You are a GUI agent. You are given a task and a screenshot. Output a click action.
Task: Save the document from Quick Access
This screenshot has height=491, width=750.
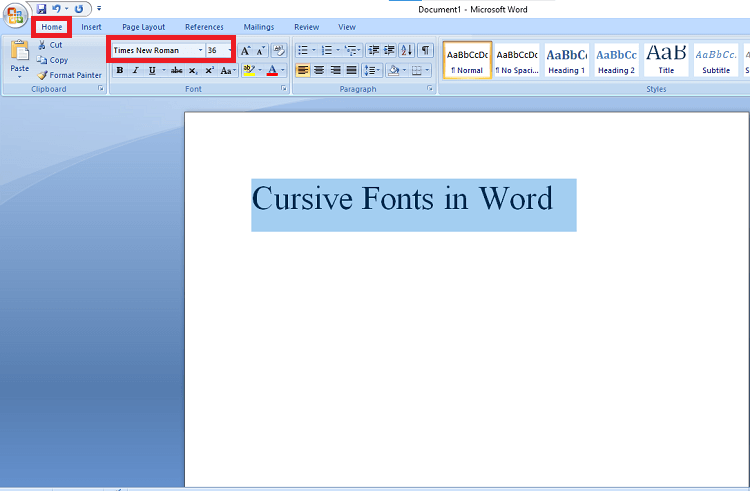click(42, 9)
